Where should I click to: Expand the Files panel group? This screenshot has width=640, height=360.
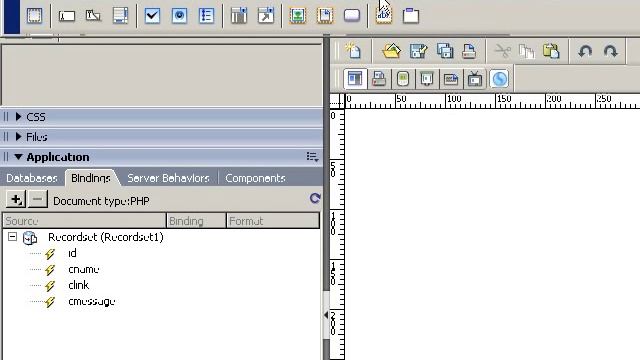coord(18,137)
